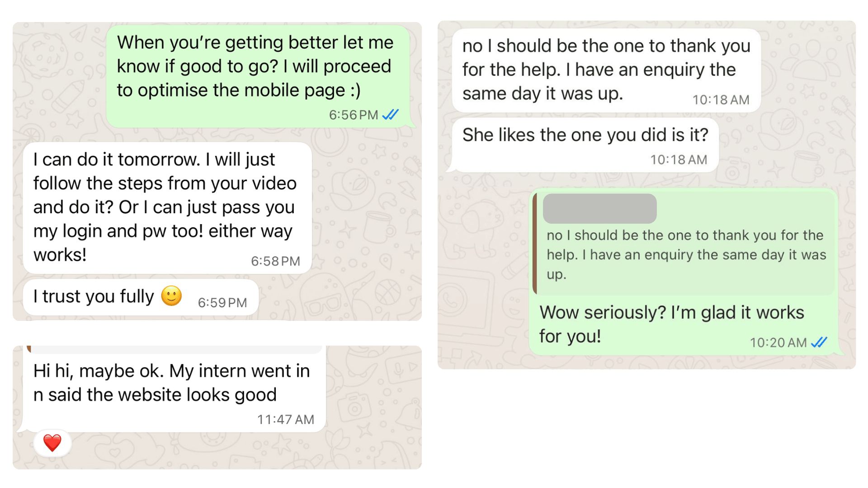The height and width of the screenshot is (488, 868).
Task: Click the greyed-out sender name in quoted reply
Action: point(599,209)
